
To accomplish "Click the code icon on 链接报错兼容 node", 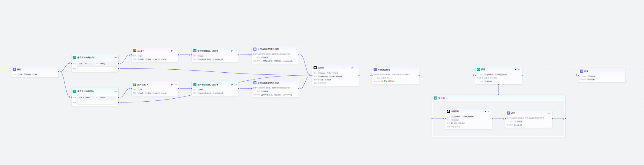I will (x=195, y=51).
